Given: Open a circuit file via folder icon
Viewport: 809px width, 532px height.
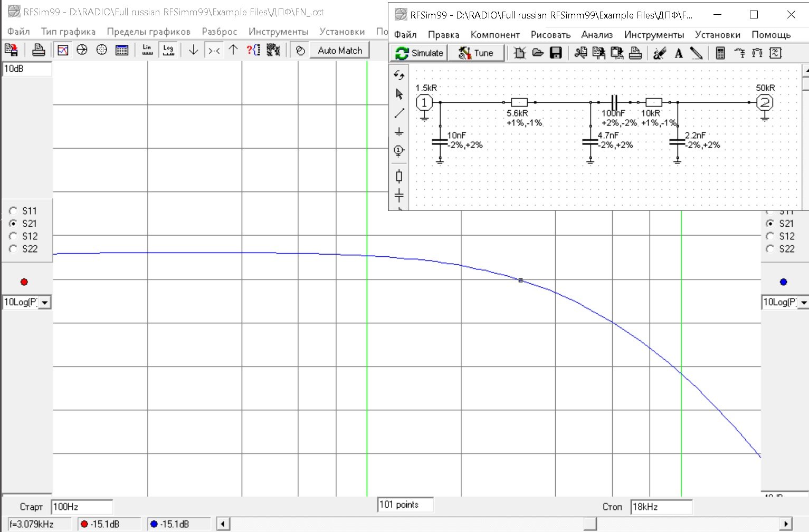Looking at the screenshot, I should tap(538, 53).
